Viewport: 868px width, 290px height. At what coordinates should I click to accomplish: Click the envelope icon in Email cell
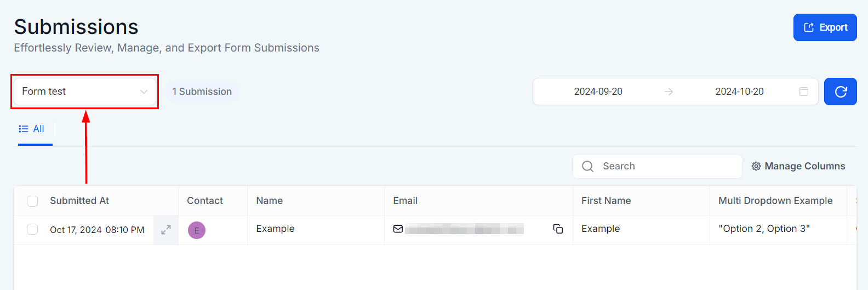pos(398,229)
